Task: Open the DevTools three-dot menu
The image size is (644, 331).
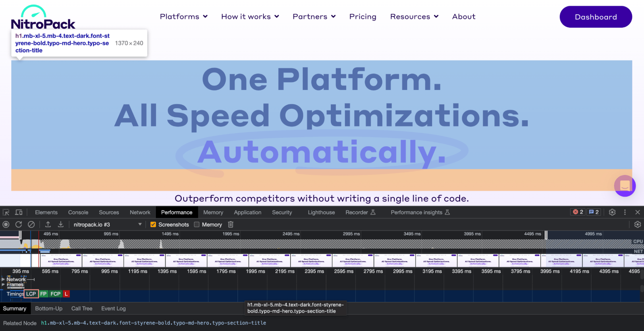Action: tap(625, 212)
